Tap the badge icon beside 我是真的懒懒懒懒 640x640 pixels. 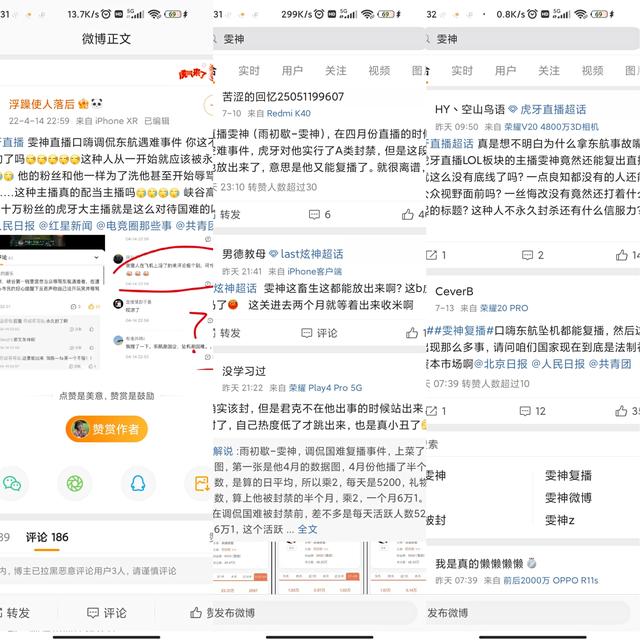pyautogui.click(x=531, y=563)
